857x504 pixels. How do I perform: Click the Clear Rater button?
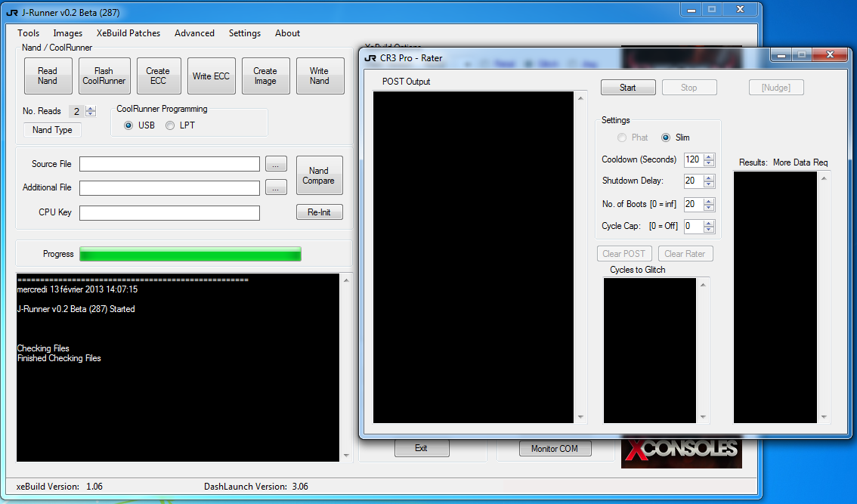685,254
